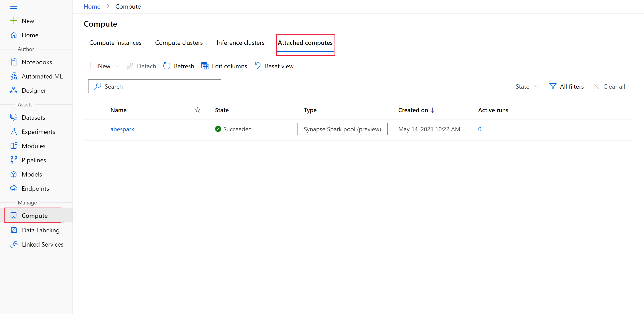This screenshot has width=644, height=314.
Task: Click the Designer icon in sidebar
Action: pyautogui.click(x=14, y=90)
